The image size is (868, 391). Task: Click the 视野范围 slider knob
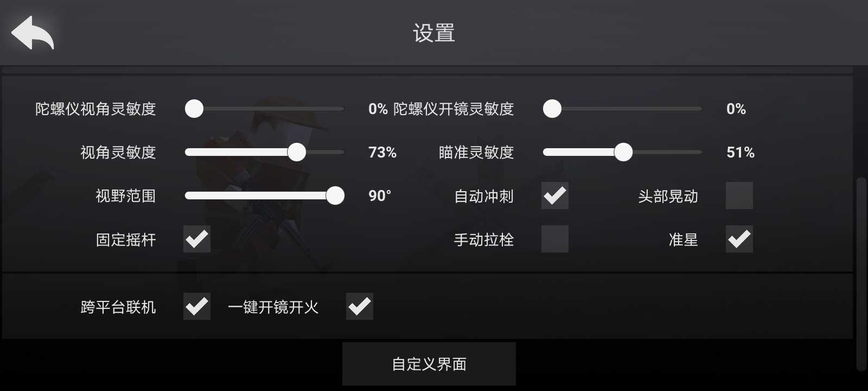point(335,195)
